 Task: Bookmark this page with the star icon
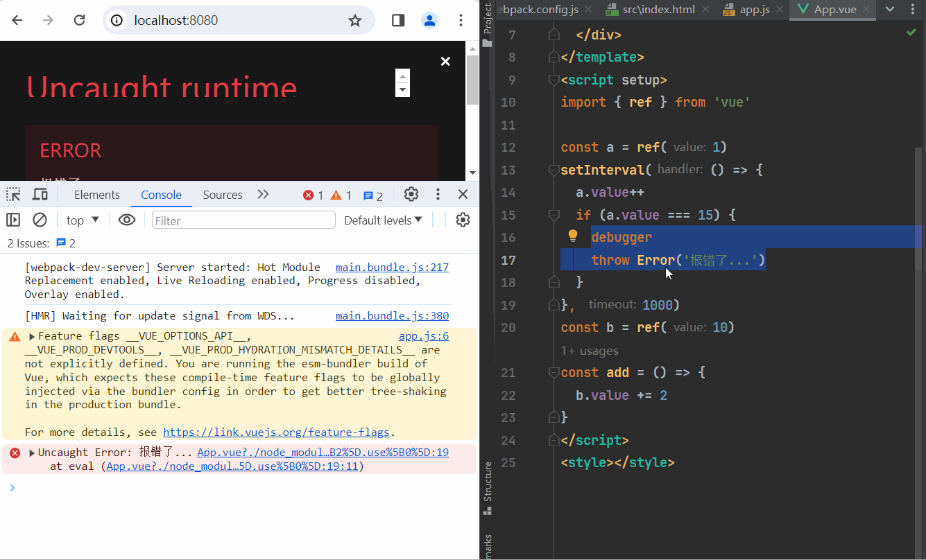[x=355, y=20]
